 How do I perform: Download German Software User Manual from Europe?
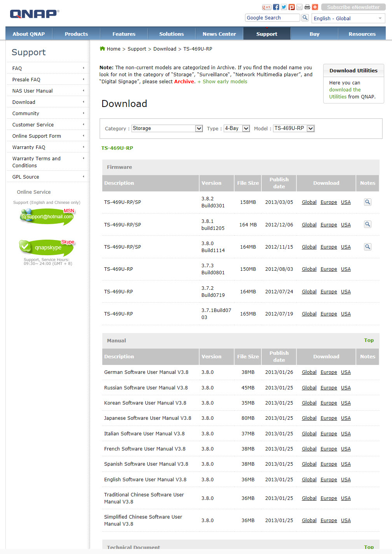[329, 372]
